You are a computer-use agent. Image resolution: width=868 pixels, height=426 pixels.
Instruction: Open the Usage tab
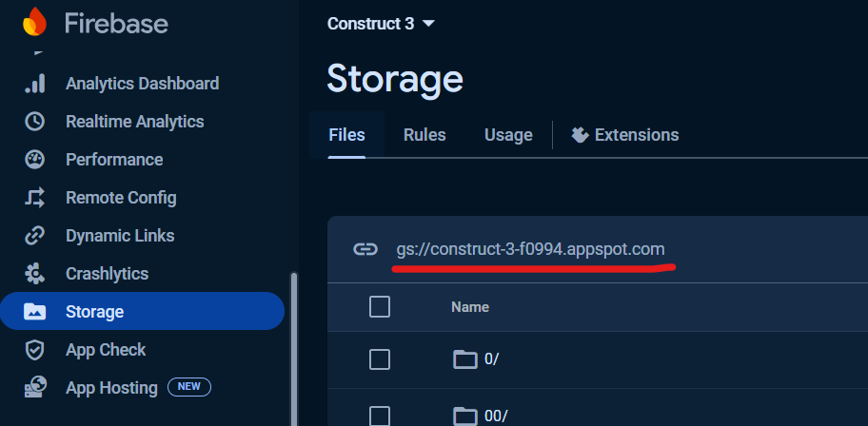tap(508, 135)
